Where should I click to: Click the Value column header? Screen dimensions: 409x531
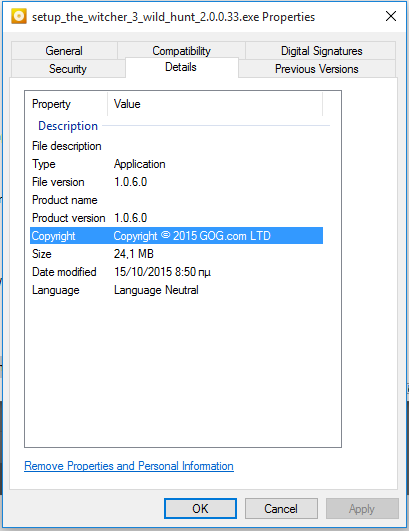pos(215,104)
